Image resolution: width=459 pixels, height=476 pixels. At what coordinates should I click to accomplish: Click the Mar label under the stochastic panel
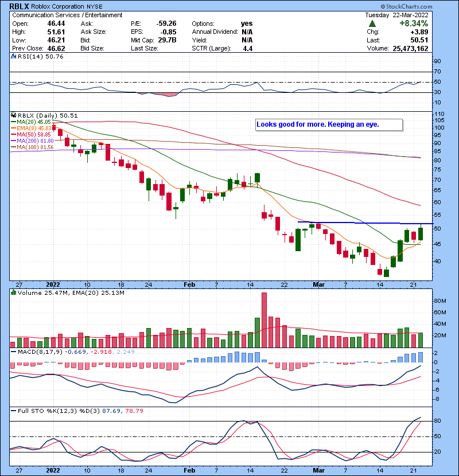(318, 470)
